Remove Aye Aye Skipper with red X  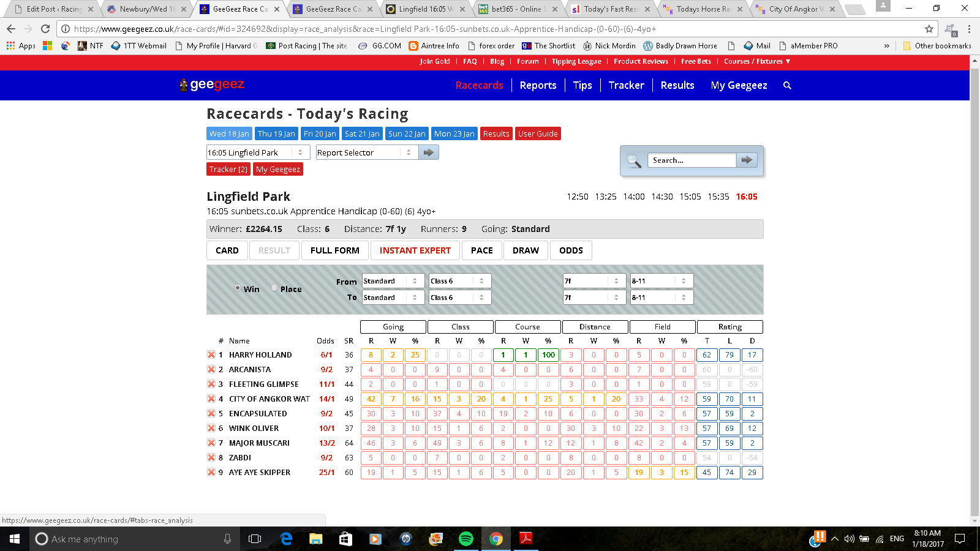[x=211, y=472]
